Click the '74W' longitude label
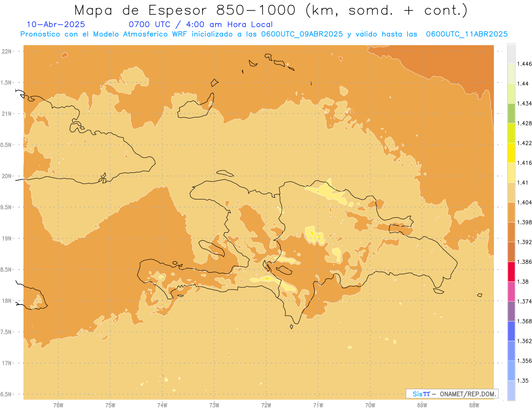Screen dimensions: 532x411 pos(162,405)
